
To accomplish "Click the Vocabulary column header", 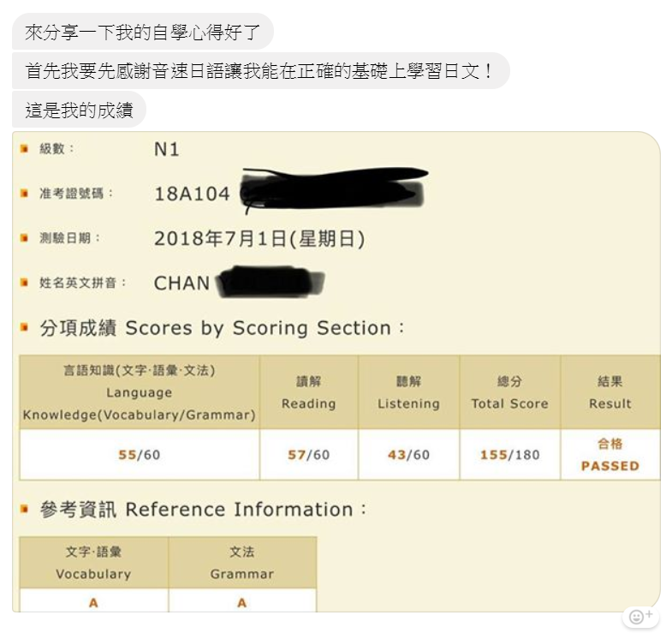I will (x=93, y=563).
